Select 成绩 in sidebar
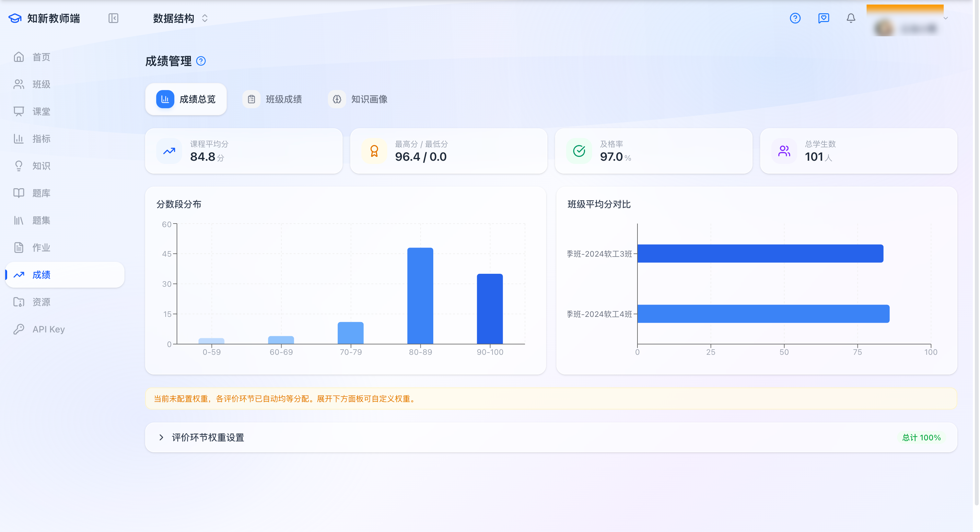The image size is (980, 532). [65, 274]
